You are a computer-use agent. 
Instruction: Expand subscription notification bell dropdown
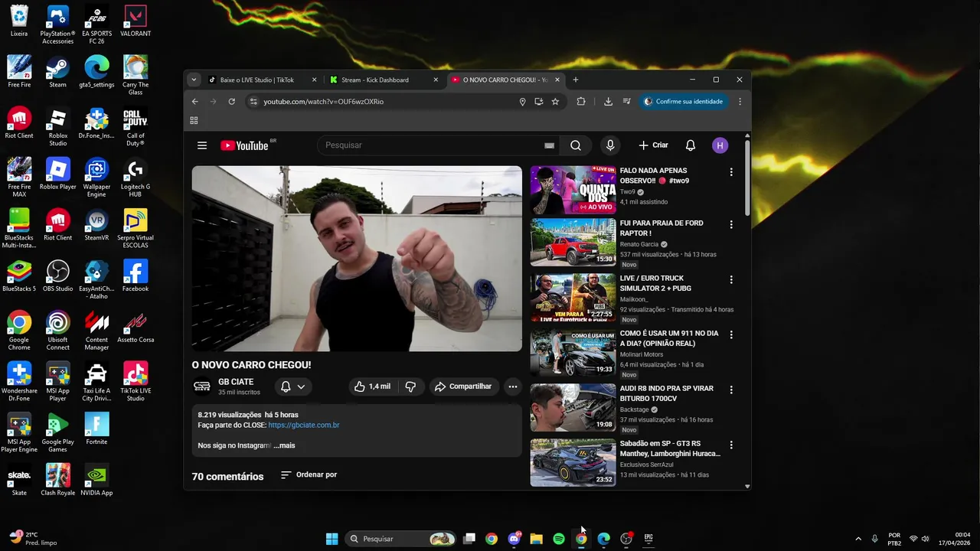pos(293,386)
